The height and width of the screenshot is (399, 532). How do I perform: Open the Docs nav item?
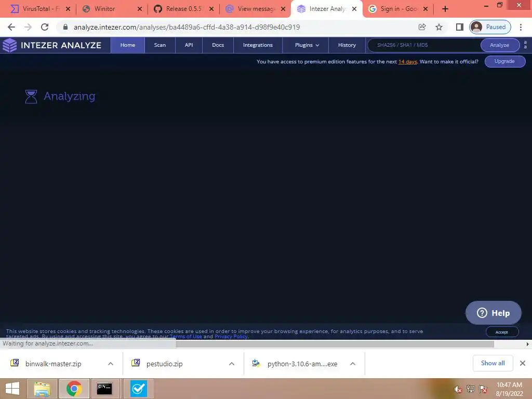(x=218, y=45)
